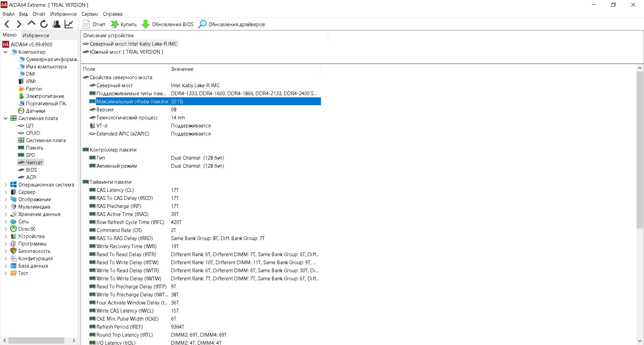
Task: Open the user profile icon in toolbar
Action: click(x=56, y=24)
